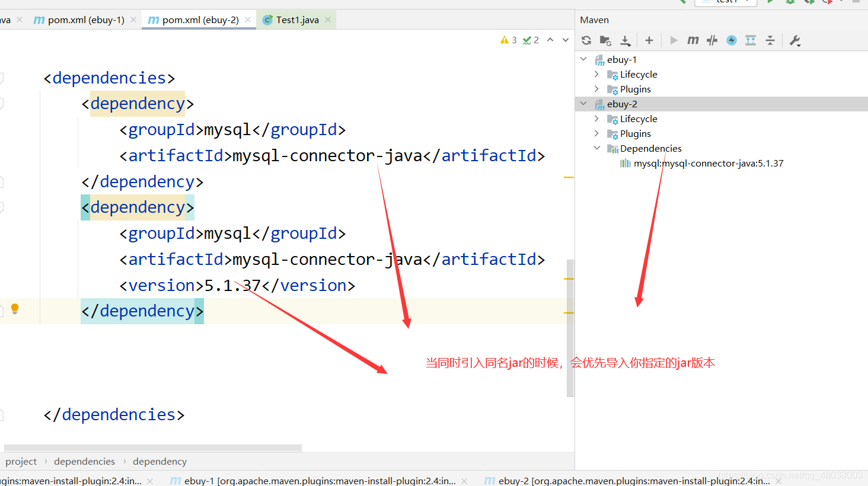Close the ebuy-1 run tab
The height and width of the screenshot is (486, 868).
coord(464,481)
